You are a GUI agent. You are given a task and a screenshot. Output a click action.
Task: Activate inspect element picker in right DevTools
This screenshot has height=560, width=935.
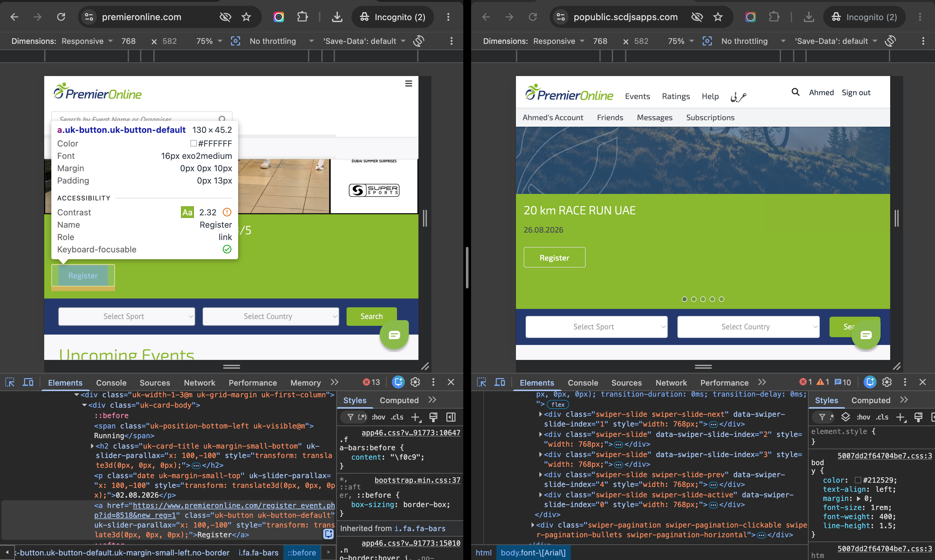click(x=481, y=382)
